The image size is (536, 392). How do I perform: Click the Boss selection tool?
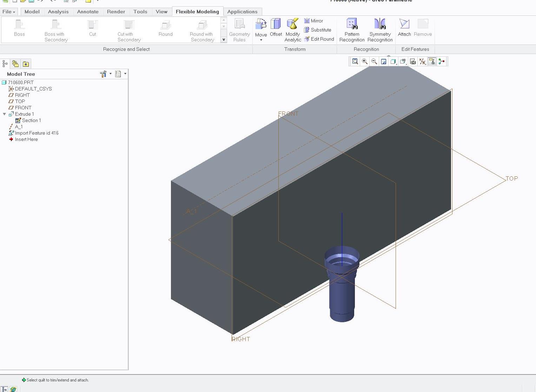click(x=19, y=27)
